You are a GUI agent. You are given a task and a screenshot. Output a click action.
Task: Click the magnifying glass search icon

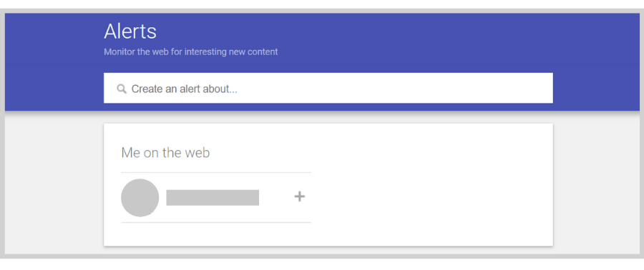coord(122,89)
